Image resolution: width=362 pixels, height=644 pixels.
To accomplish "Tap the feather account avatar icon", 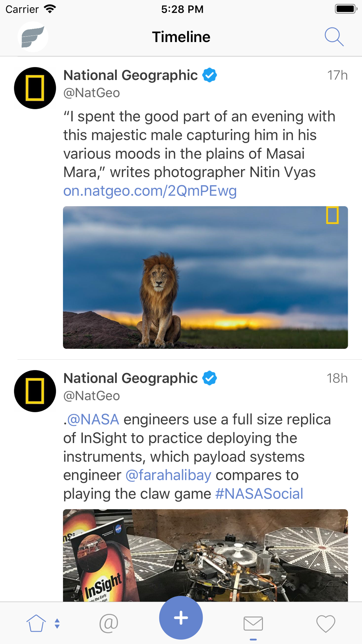I will [33, 37].
